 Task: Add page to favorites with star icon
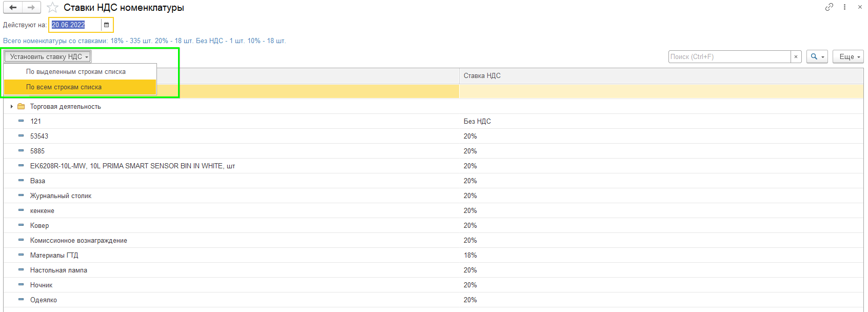click(52, 8)
